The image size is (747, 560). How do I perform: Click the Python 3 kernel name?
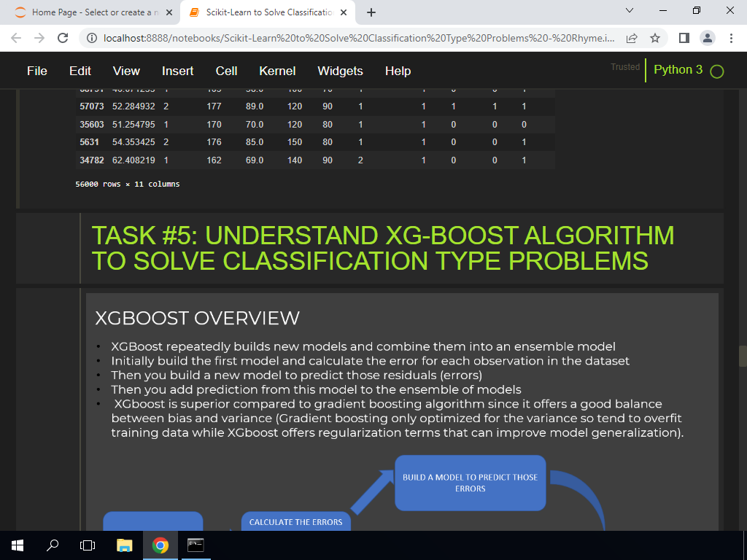(x=678, y=69)
